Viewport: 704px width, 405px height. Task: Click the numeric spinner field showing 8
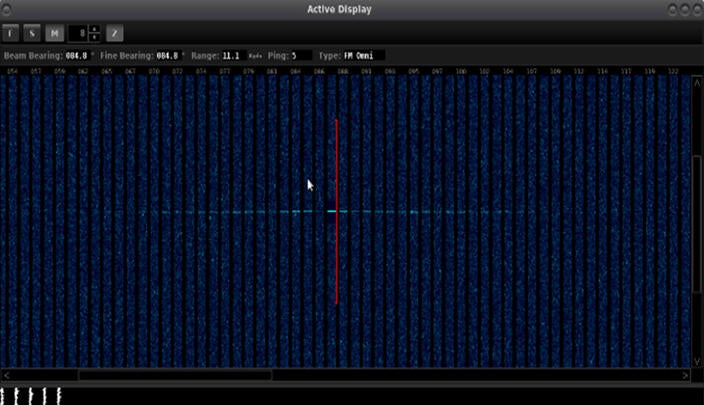click(78, 33)
